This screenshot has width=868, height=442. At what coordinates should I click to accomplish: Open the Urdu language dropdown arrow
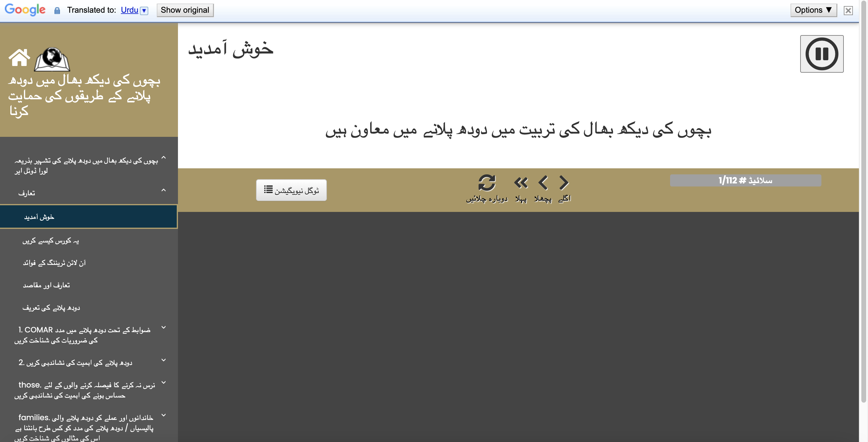point(144,11)
